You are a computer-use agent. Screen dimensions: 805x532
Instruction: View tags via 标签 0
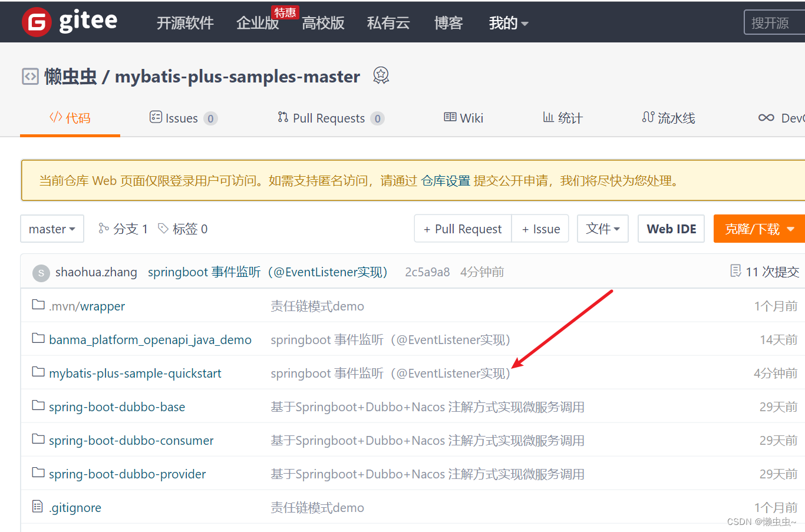pyautogui.click(x=183, y=229)
